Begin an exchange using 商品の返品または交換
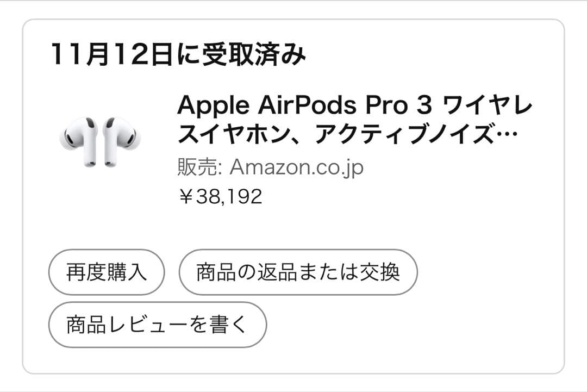 pyautogui.click(x=298, y=271)
